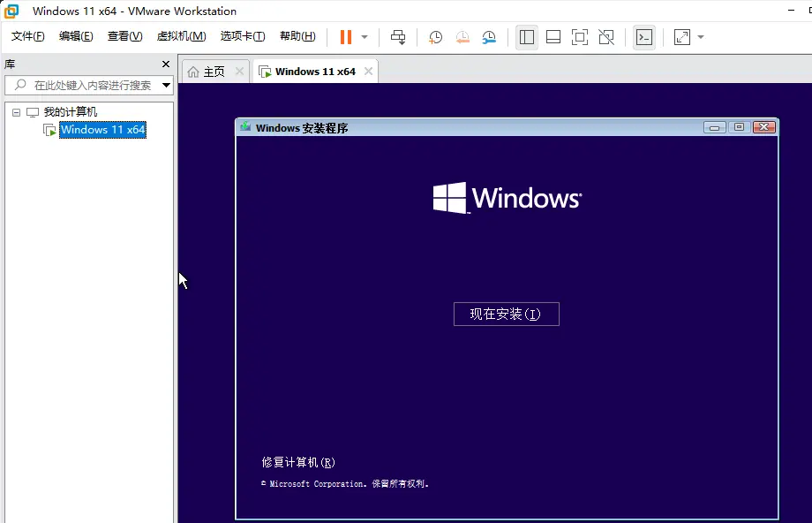
Task: Toggle Unity mode toolbar icon
Action: pyautogui.click(x=606, y=37)
